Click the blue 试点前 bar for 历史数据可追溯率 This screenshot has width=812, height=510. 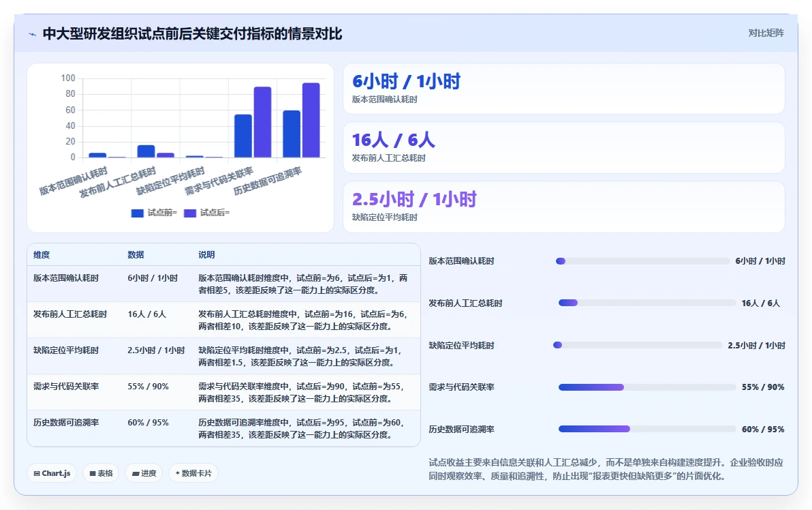tap(292, 134)
